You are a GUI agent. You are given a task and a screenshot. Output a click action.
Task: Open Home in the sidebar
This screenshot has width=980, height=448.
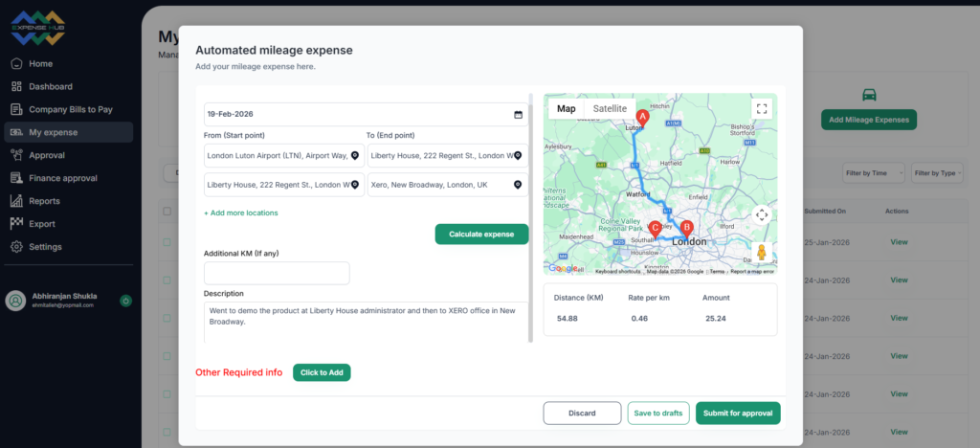tap(68, 64)
